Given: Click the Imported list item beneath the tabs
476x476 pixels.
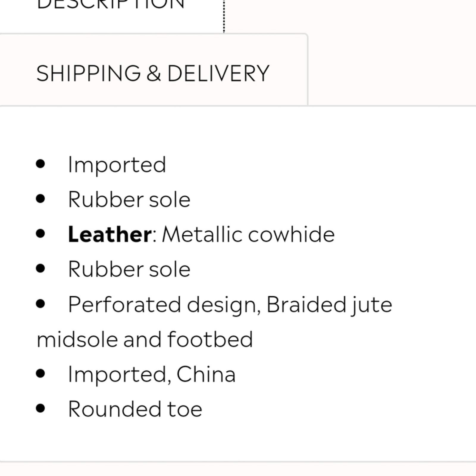Looking at the screenshot, I should click(x=117, y=165).
